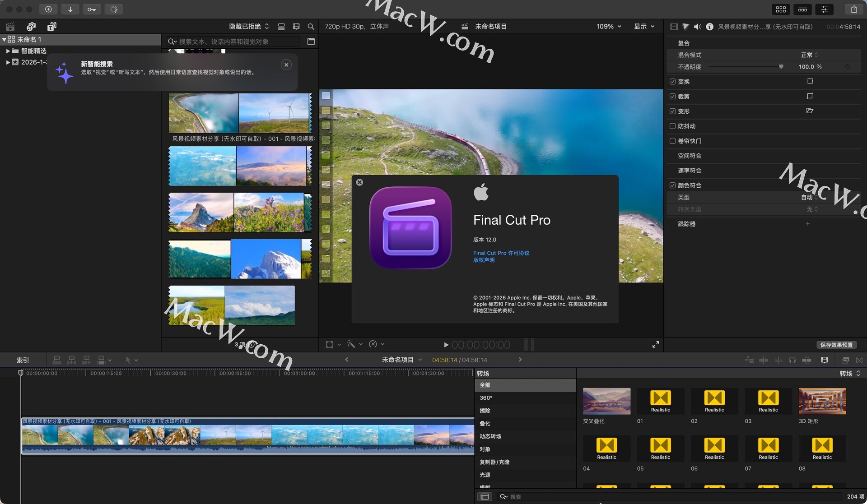Screen dimensions: 867x504
Task: Select the 动态转场 transitions category
Action: pyautogui.click(x=490, y=436)
